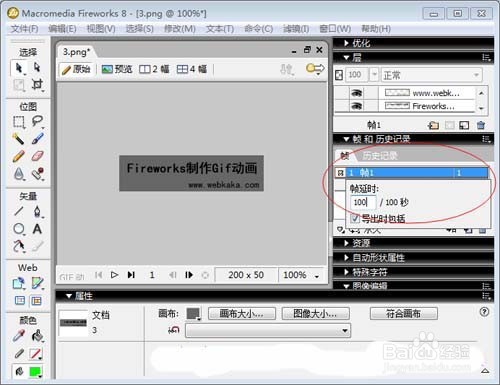Select the Ellipse tool
Viewport: 500px width, 385px height.
pyautogui.click(x=19, y=229)
